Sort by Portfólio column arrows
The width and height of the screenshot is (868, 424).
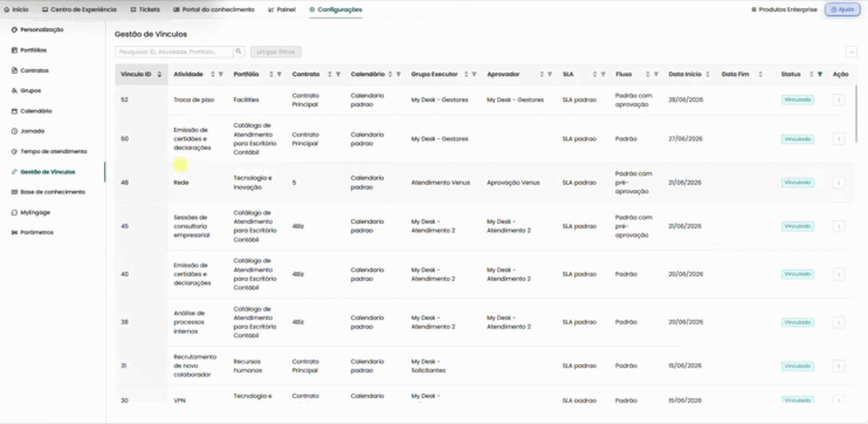271,74
